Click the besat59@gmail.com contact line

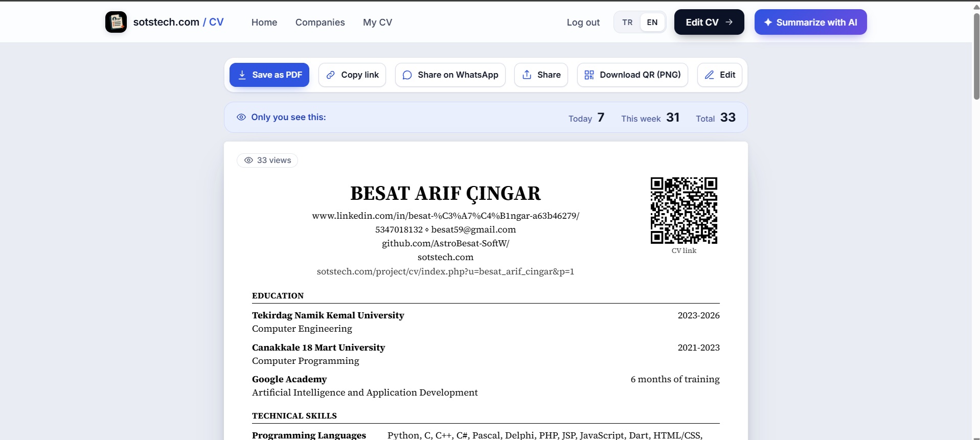point(473,229)
